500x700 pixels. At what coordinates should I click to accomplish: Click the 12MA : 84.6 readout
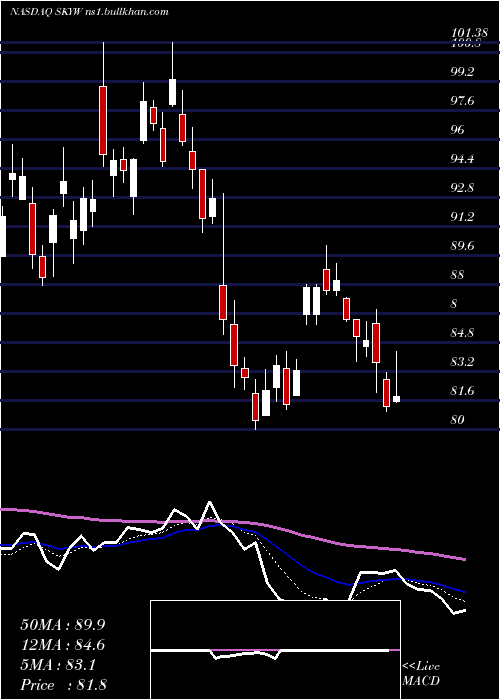(63, 645)
